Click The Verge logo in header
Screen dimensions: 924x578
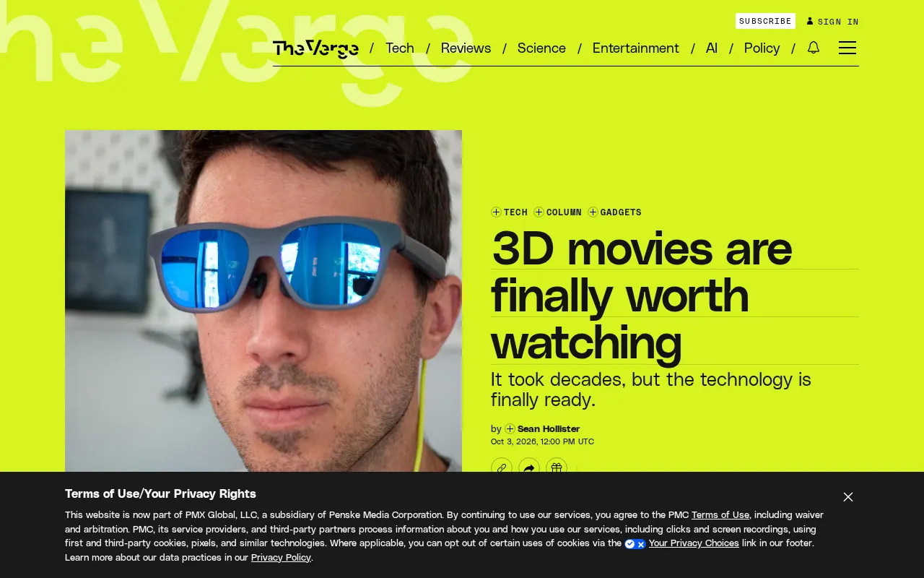pyautogui.click(x=315, y=48)
